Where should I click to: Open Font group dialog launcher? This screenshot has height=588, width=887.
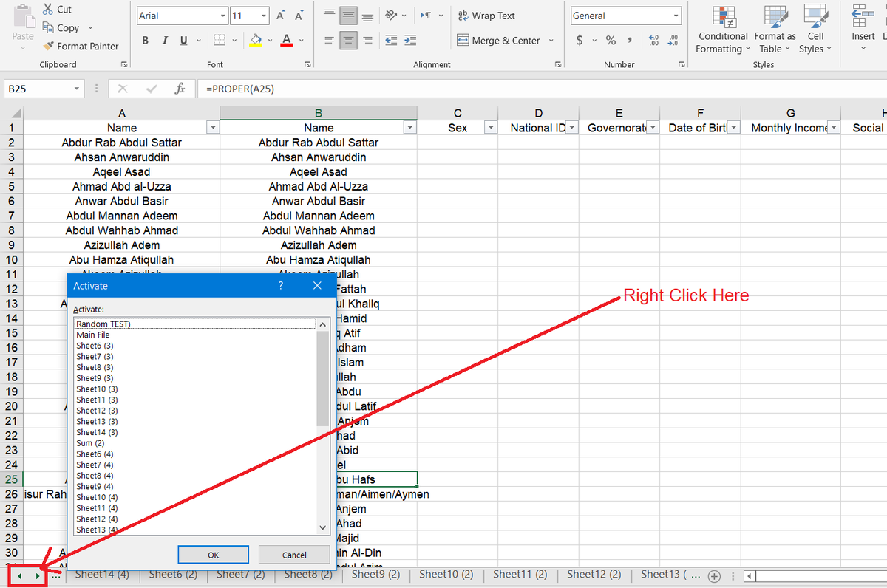pos(309,65)
